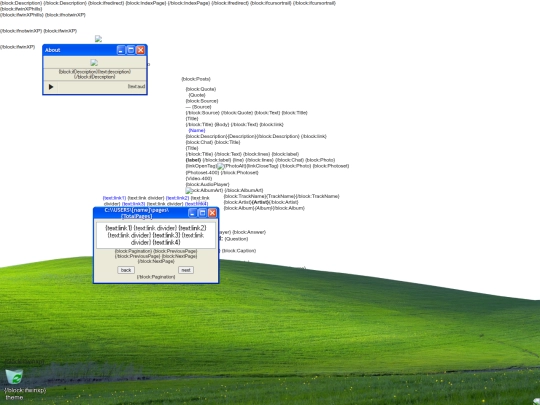The image size is (540, 405).
Task: Open the blue {text:link4} link
Action: pyautogui.click(x=196, y=204)
